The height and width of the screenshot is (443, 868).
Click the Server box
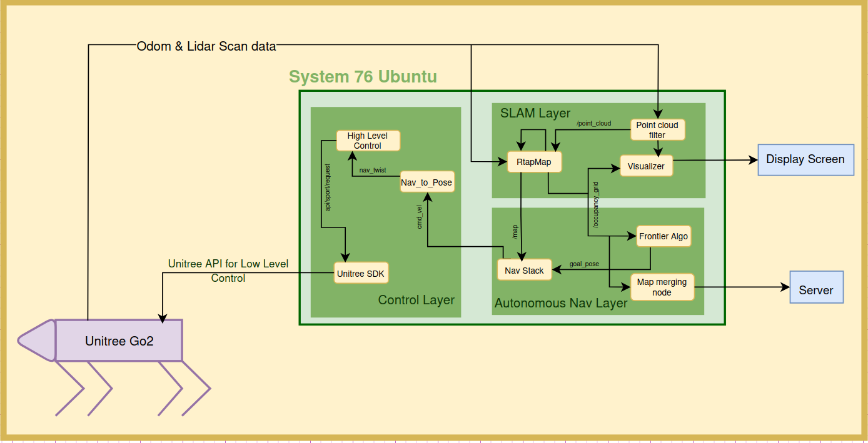[816, 290]
